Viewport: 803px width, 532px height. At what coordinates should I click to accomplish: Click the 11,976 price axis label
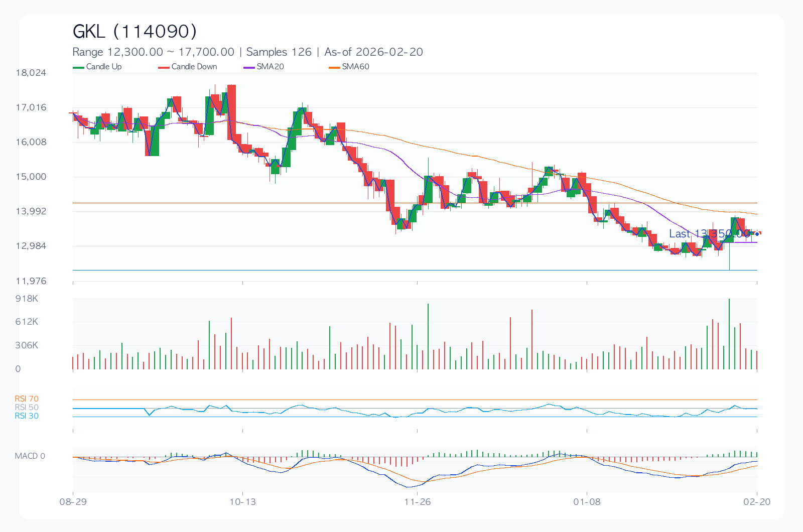point(31,281)
